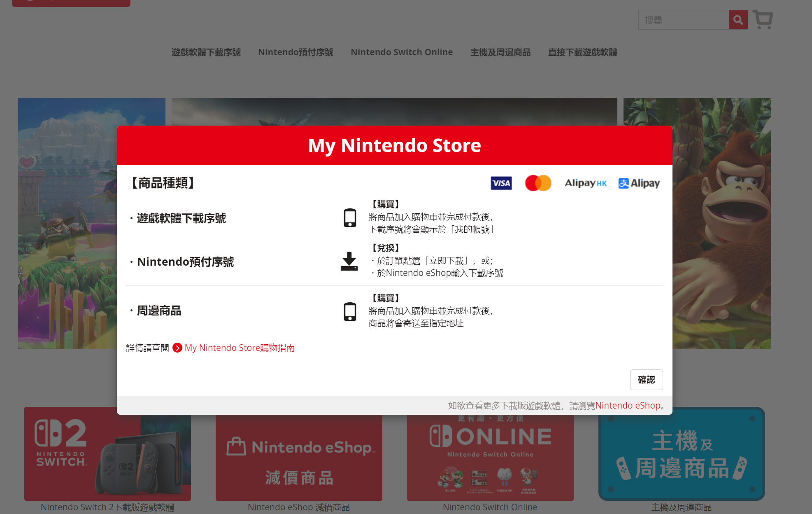Click the download arrow icon for redemption

tap(349, 262)
